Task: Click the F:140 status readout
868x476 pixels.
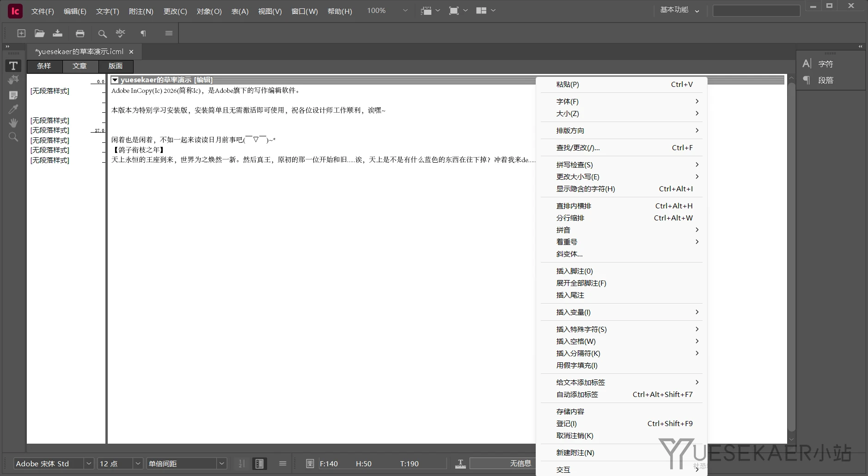Action: 329,464
